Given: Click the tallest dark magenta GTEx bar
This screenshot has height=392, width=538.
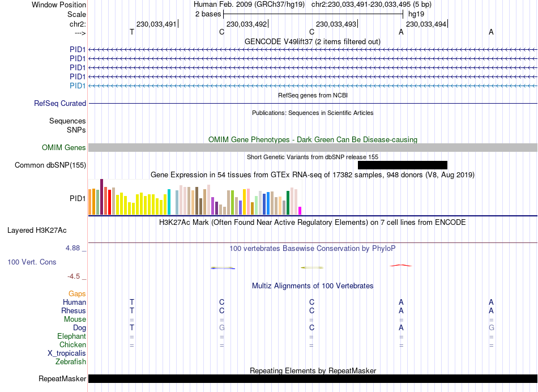Looking at the screenshot, I should [101, 197].
